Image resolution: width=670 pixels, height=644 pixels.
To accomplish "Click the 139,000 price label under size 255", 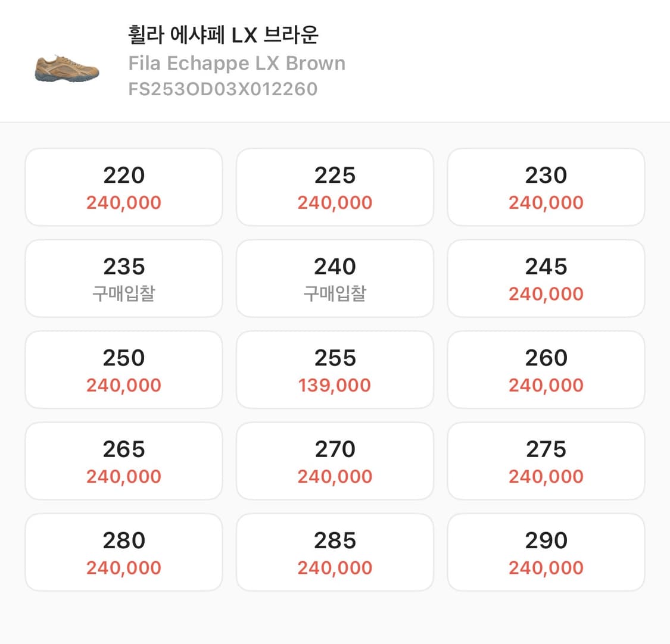I will (335, 385).
